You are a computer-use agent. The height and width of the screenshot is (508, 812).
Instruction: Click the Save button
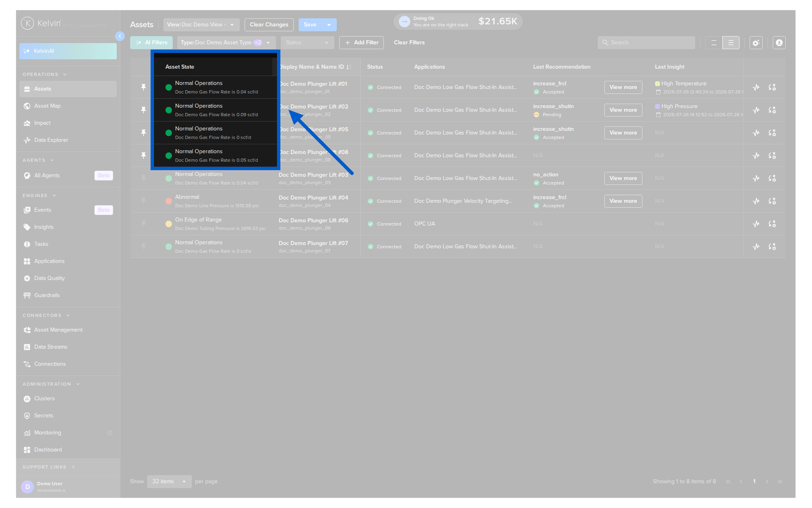pos(310,25)
